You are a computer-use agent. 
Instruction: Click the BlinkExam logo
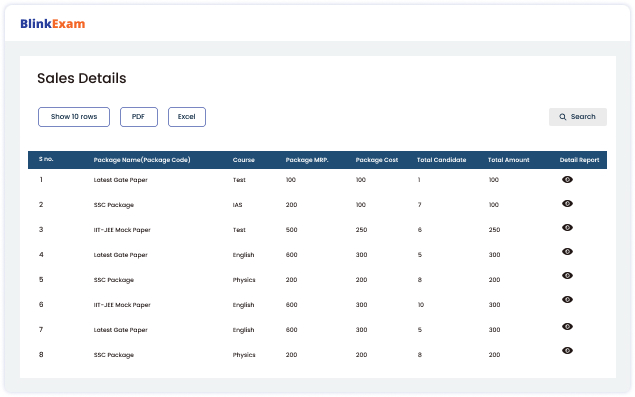pos(53,24)
